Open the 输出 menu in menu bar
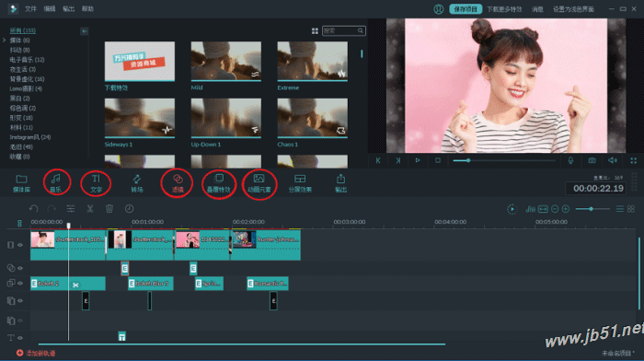This screenshot has width=644, height=361. 69,8
